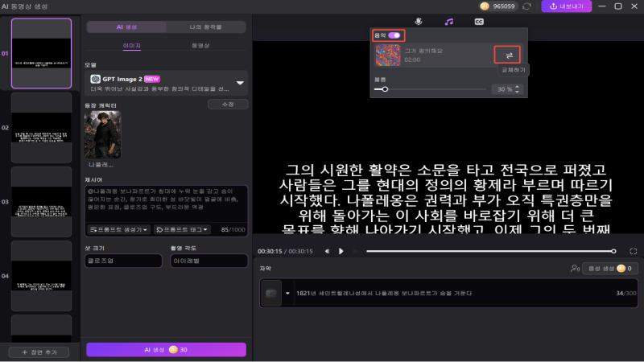
Task: Select the video sub-tab
Action: tap(200, 46)
